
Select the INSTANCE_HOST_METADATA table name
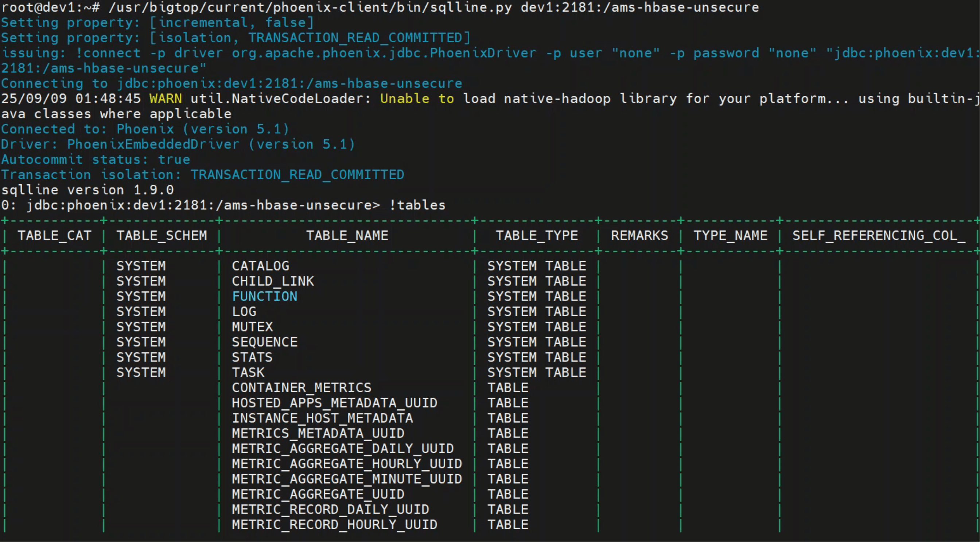click(x=323, y=418)
